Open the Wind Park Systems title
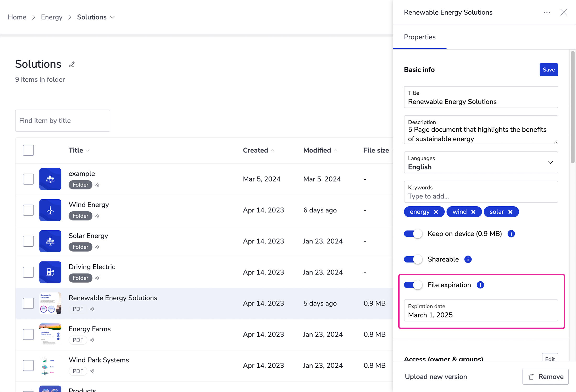The width and height of the screenshot is (576, 392). pos(99,360)
